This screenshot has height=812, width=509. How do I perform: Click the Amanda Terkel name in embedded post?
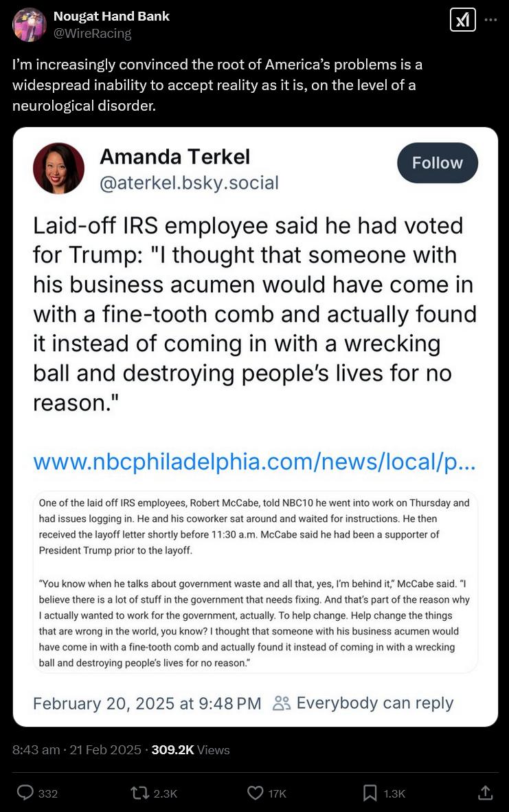pos(174,157)
